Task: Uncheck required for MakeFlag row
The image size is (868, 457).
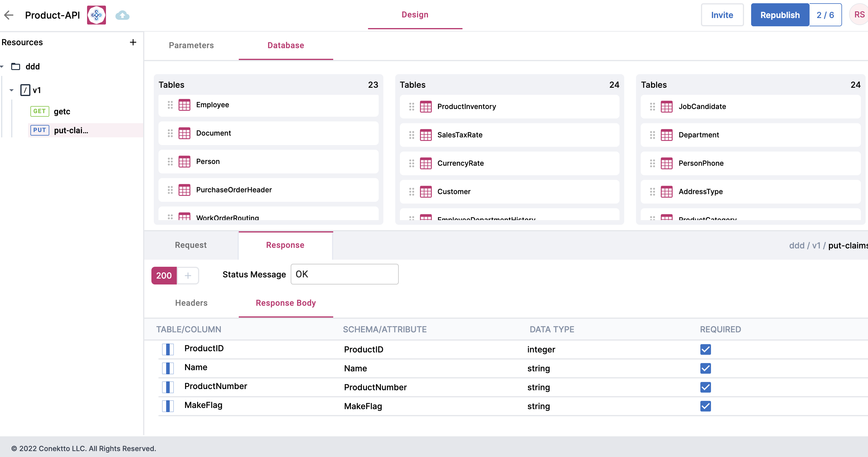Action: click(705, 406)
